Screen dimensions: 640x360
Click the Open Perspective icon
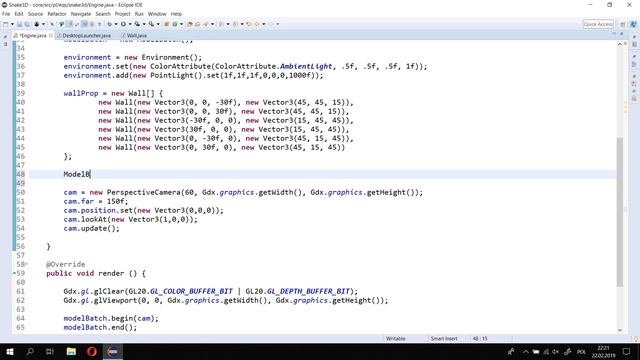coord(622,24)
